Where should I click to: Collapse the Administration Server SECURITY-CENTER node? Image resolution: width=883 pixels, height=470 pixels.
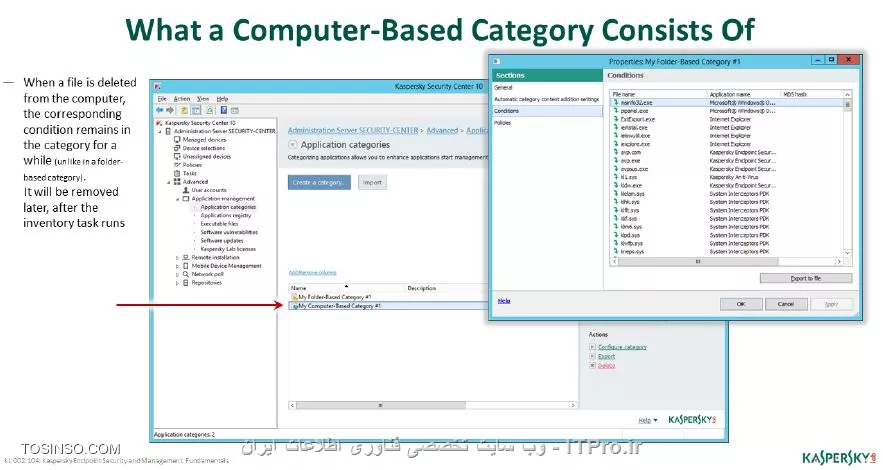[x=160, y=131]
